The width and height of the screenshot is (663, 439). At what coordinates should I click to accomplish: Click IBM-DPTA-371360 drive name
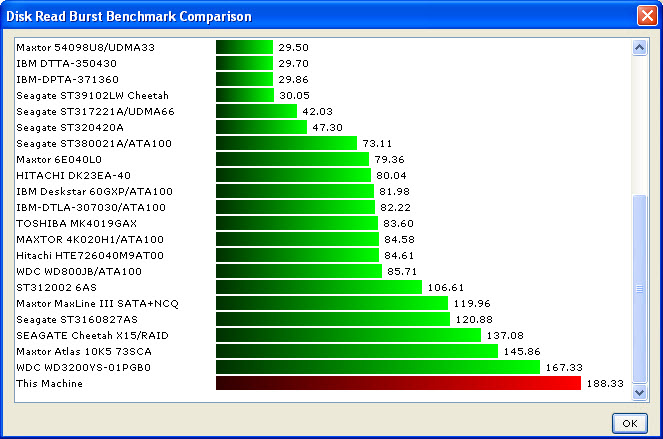[68, 80]
